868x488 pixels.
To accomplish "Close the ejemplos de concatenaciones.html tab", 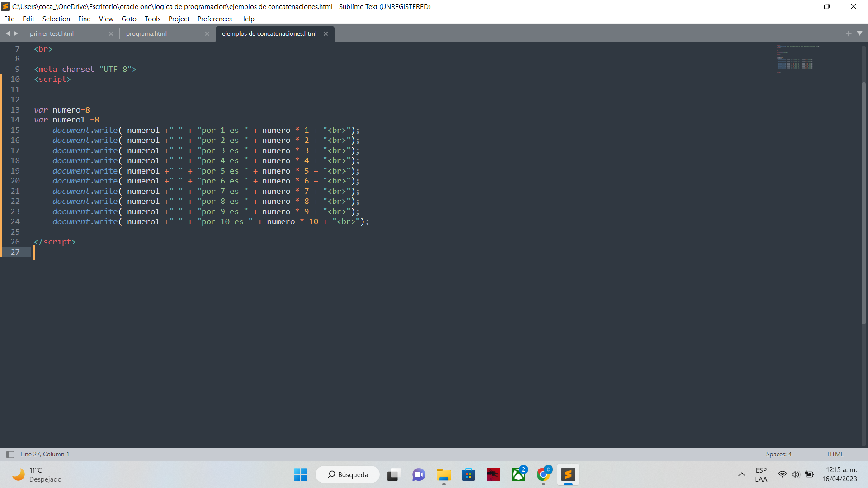I will coord(325,33).
